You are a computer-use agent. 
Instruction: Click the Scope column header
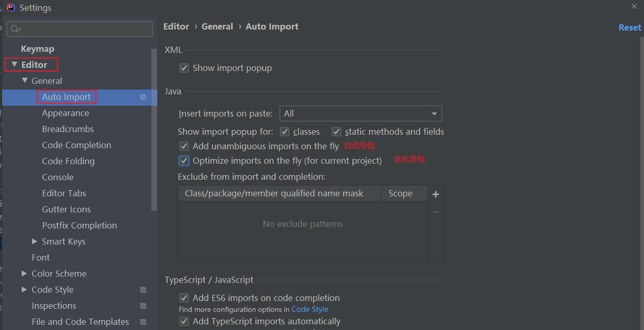pyautogui.click(x=405, y=194)
